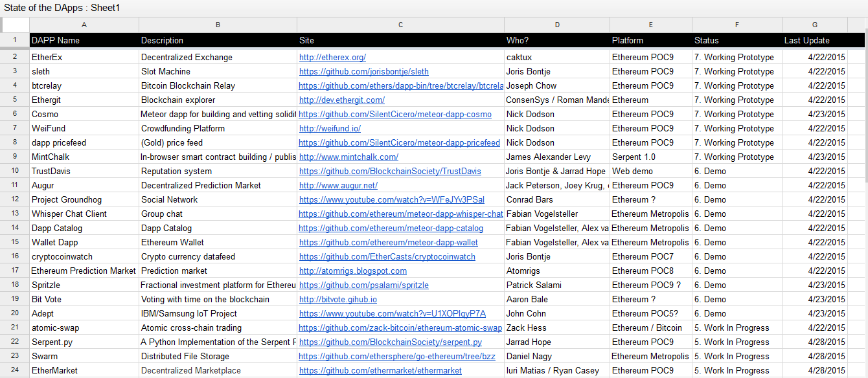Select the WeiFund name cell
The height and width of the screenshot is (378, 868).
tap(84, 128)
